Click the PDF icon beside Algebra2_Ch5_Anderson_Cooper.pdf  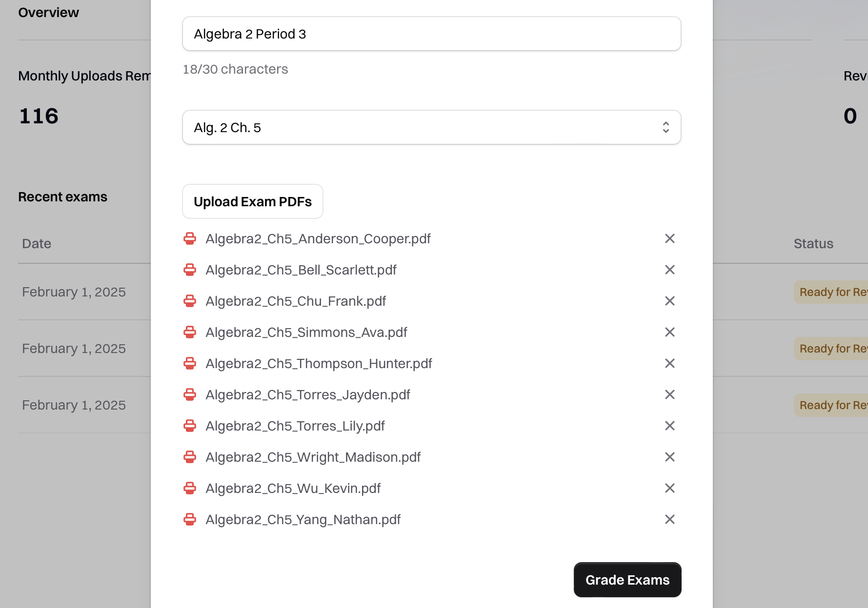tap(190, 238)
